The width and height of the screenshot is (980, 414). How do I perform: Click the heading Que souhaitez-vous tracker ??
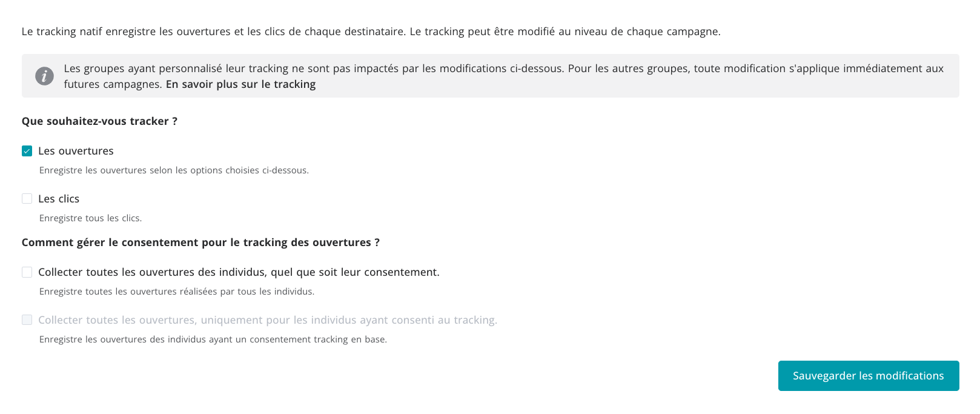tap(99, 121)
